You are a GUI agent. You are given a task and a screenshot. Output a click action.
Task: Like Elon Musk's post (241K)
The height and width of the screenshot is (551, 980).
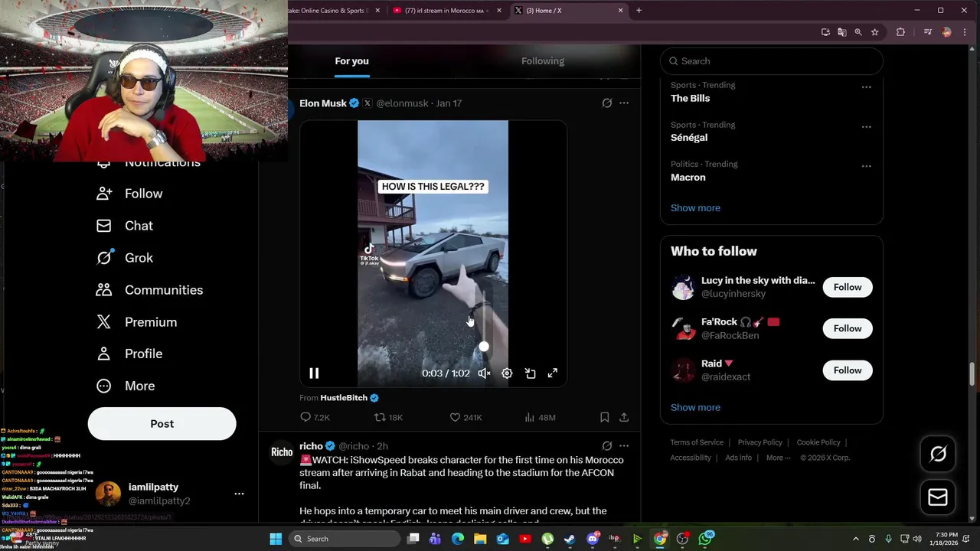pyautogui.click(x=465, y=417)
